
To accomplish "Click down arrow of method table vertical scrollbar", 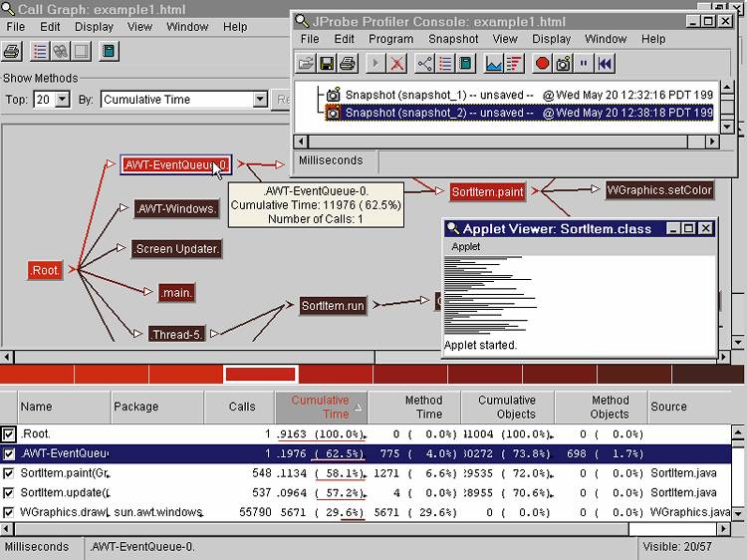I will click(737, 513).
